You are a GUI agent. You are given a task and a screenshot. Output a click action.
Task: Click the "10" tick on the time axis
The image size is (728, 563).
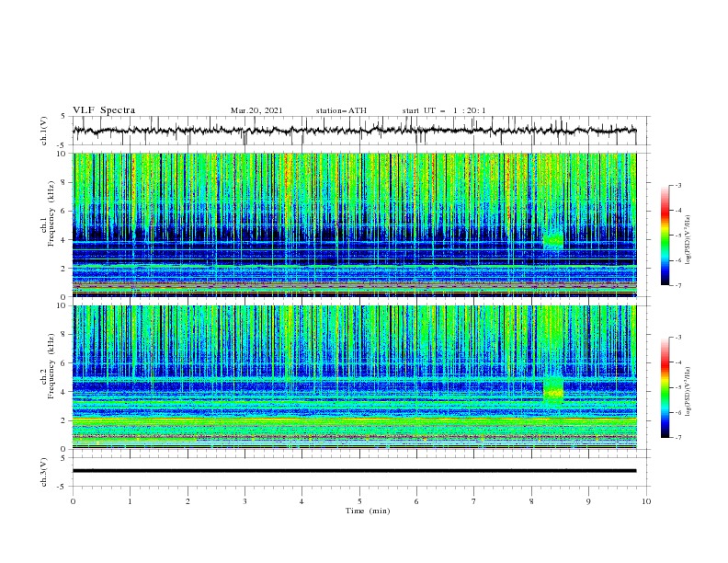click(646, 501)
